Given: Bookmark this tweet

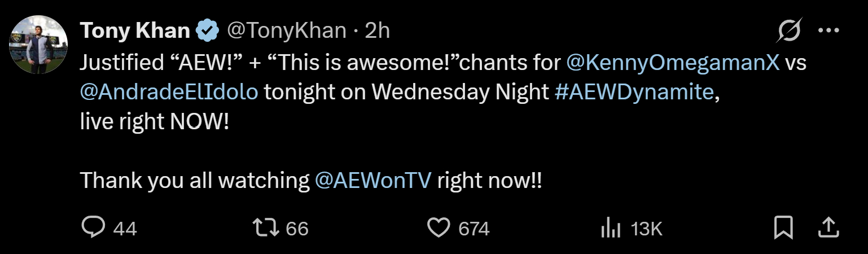Looking at the screenshot, I should point(783,227).
